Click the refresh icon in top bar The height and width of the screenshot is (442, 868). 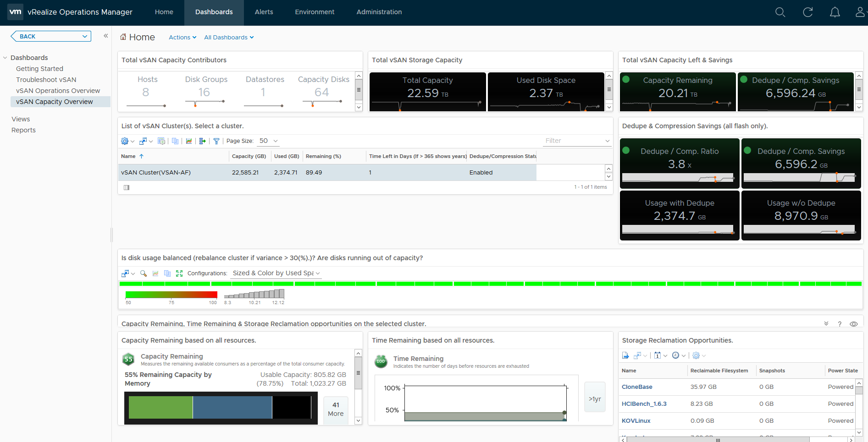pos(808,12)
